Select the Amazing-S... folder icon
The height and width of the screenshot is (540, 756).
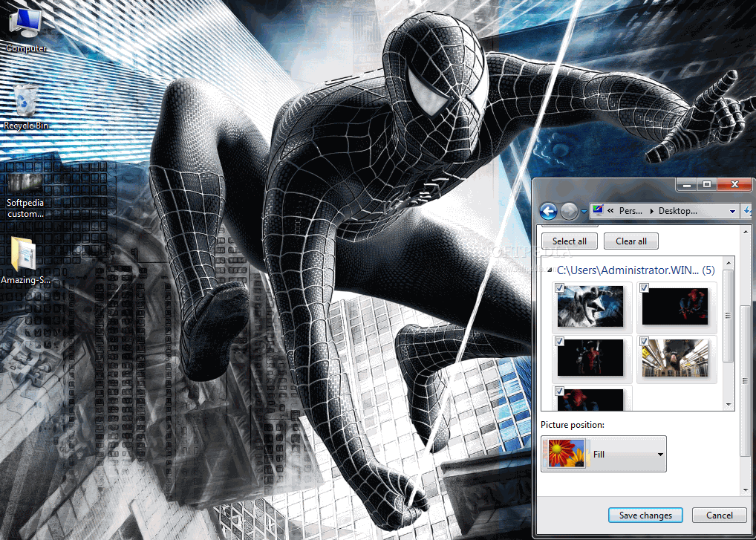(24, 261)
